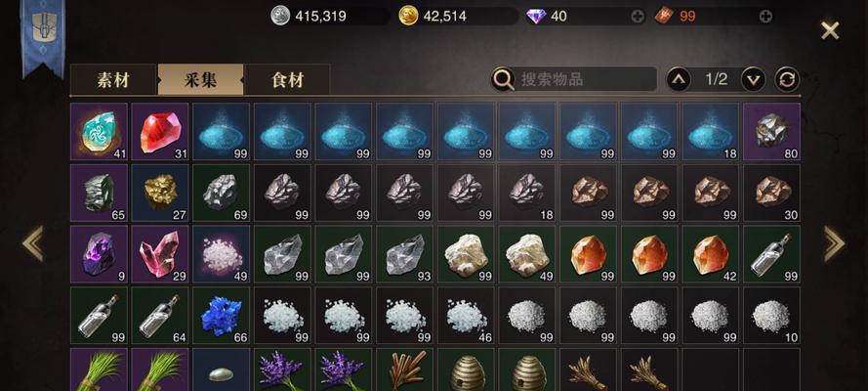
Task: Select the blue crystal cluster with 66 count
Action: (222, 315)
